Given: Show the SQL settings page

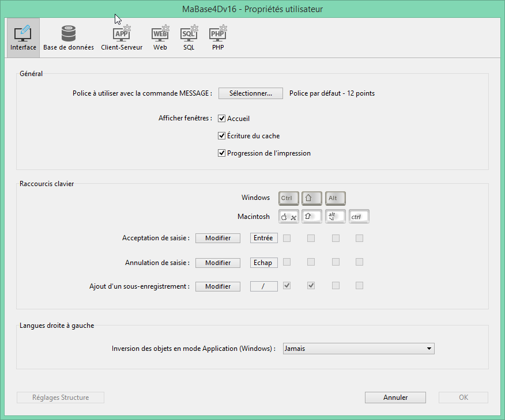Looking at the screenshot, I should pos(189,38).
